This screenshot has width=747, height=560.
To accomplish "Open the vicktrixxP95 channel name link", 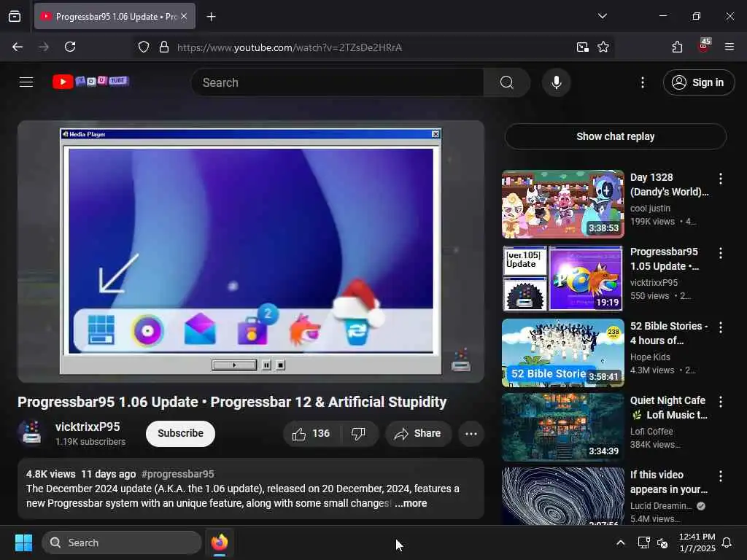I will pyautogui.click(x=88, y=427).
